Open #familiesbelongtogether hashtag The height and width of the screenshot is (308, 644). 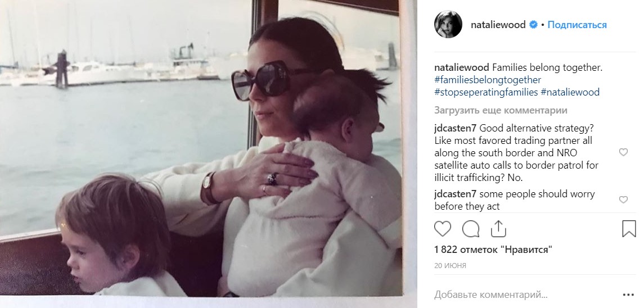click(x=488, y=80)
